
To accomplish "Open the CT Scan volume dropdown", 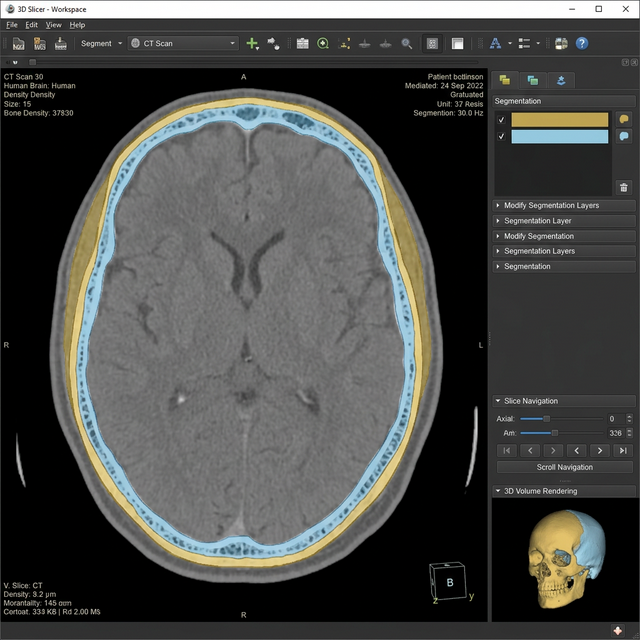I will click(x=184, y=44).
